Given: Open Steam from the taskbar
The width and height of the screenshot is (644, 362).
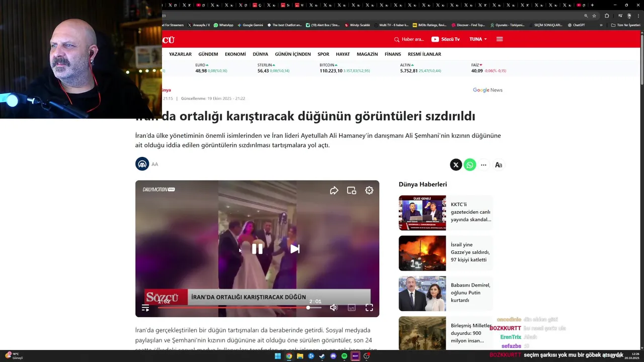Looking at the screenshot, I should tap(322, 356).
